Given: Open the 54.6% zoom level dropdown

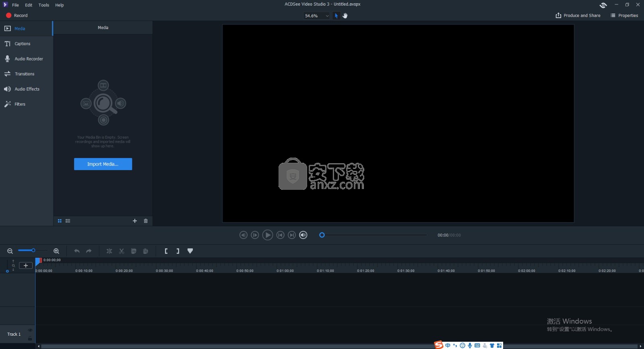Looking at the screenshot, I should click(316, 16).
